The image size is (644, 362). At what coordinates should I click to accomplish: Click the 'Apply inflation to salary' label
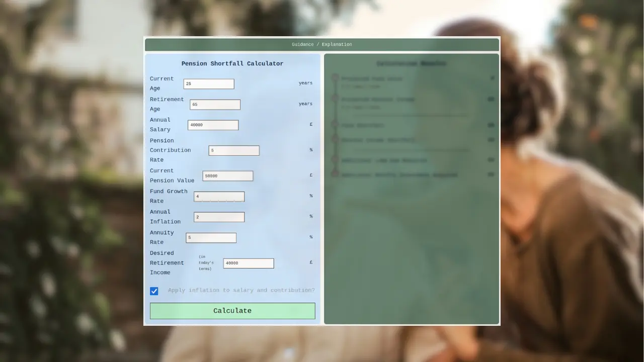click(x=241, y=291)
